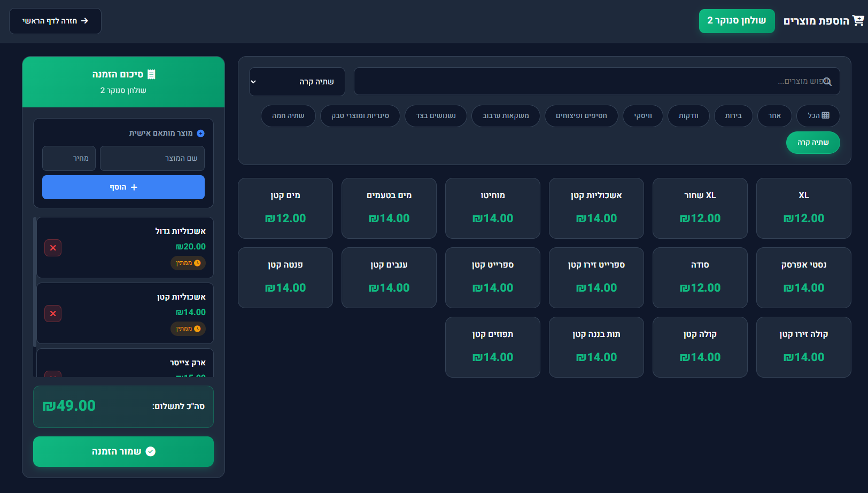This screenshot has height=493, width=868.
Task: Click the receipt icon beside סיכום הזמנה
Action: [x=151, y=74]
